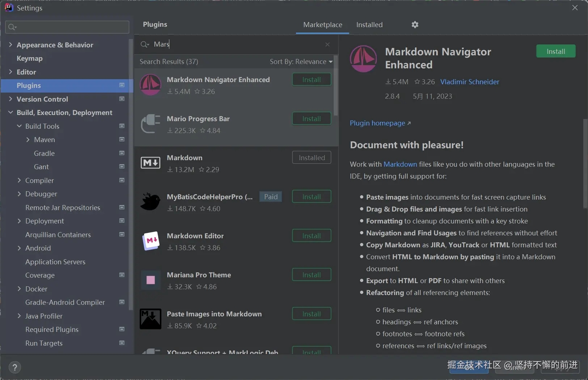Install Paste Images into Markdown
Viewport: 588px width, 380px height.
[312, 314]
